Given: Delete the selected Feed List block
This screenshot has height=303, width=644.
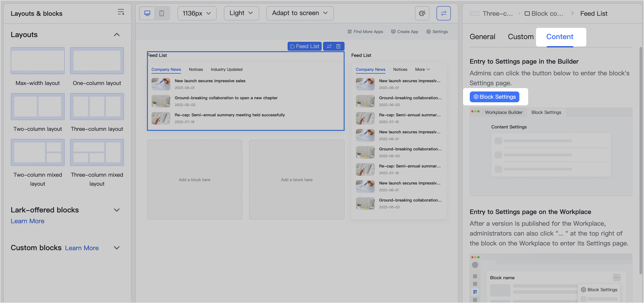Looking at the screenshot, I should tap(338, 46).
